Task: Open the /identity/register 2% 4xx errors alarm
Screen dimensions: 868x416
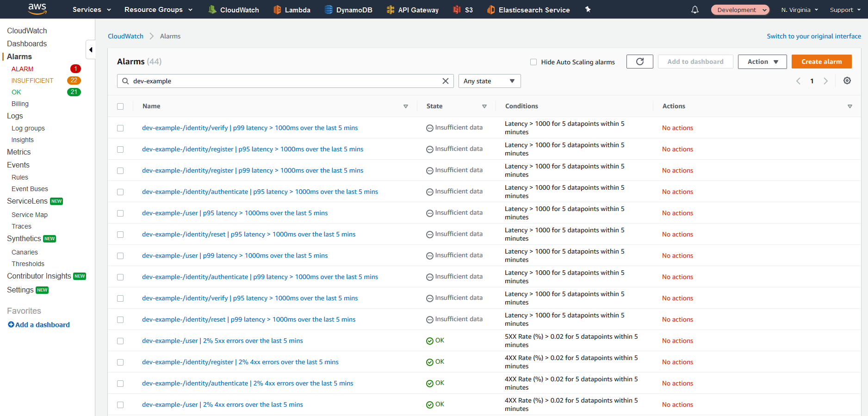Action: [x=240, y=362]
